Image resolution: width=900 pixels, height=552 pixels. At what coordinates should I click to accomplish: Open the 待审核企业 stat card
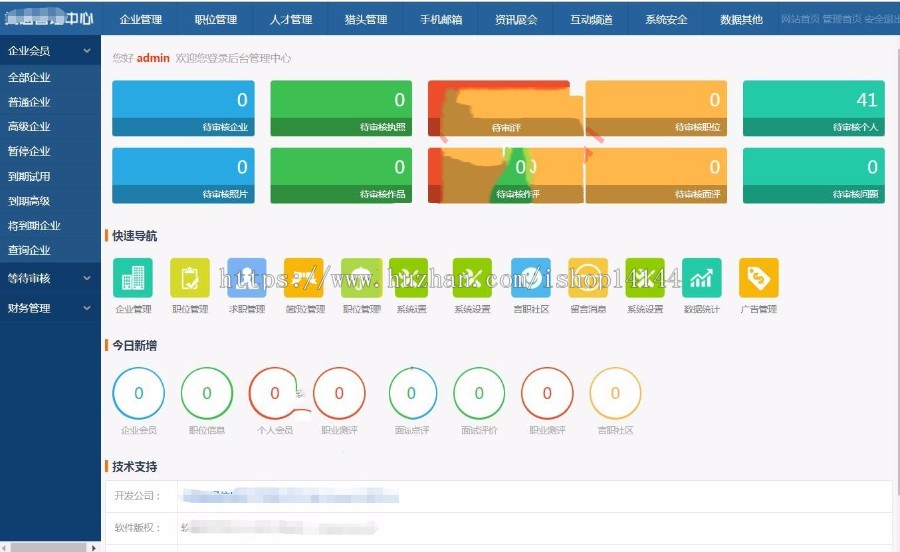(183, 108)
